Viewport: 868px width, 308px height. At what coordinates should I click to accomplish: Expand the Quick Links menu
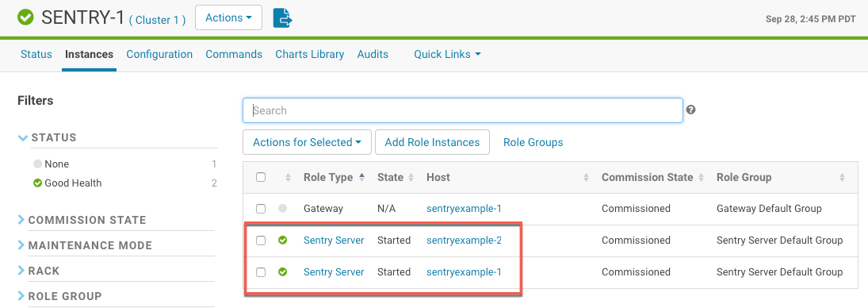coord(447,54)
